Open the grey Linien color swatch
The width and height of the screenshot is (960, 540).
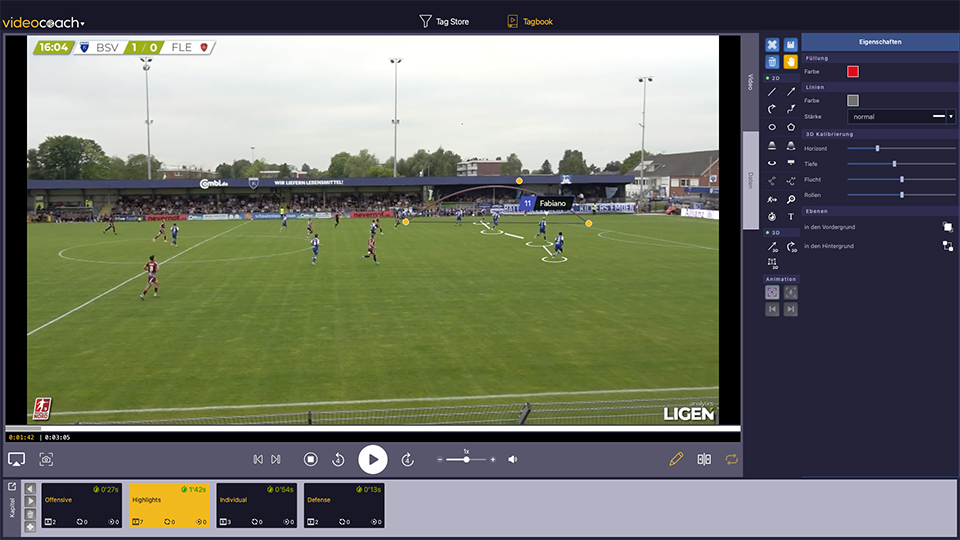[853, 100]
